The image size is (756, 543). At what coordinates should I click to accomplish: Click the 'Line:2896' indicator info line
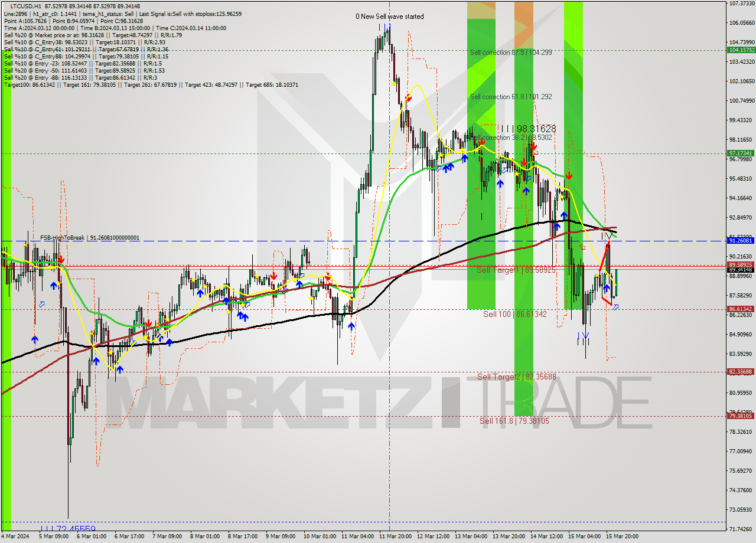[122, 14]
